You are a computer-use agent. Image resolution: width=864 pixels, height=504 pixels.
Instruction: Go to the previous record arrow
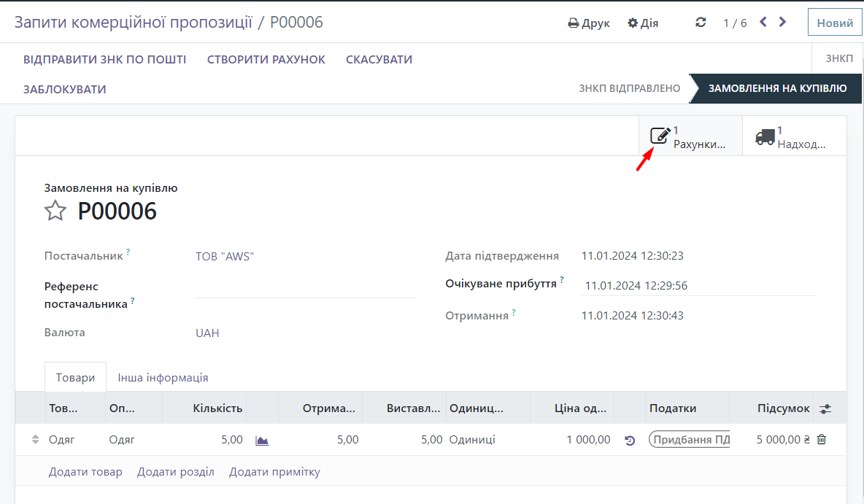pos(763,23)
